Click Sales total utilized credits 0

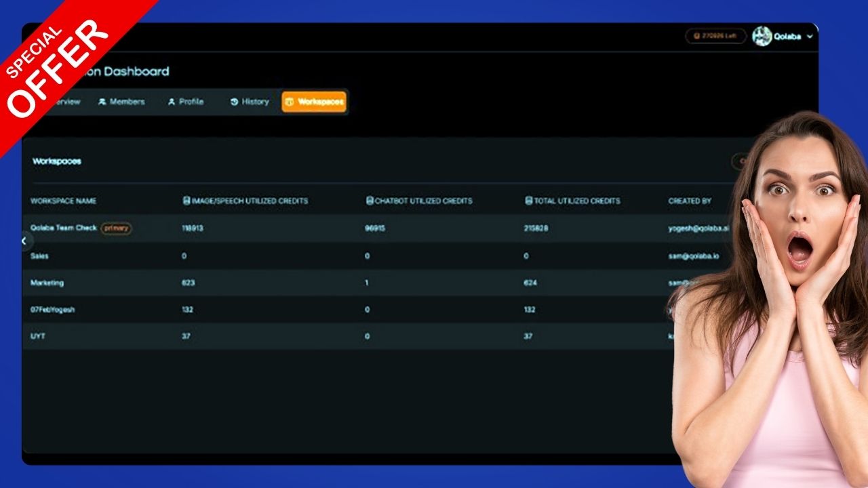[x=526, y=256]
